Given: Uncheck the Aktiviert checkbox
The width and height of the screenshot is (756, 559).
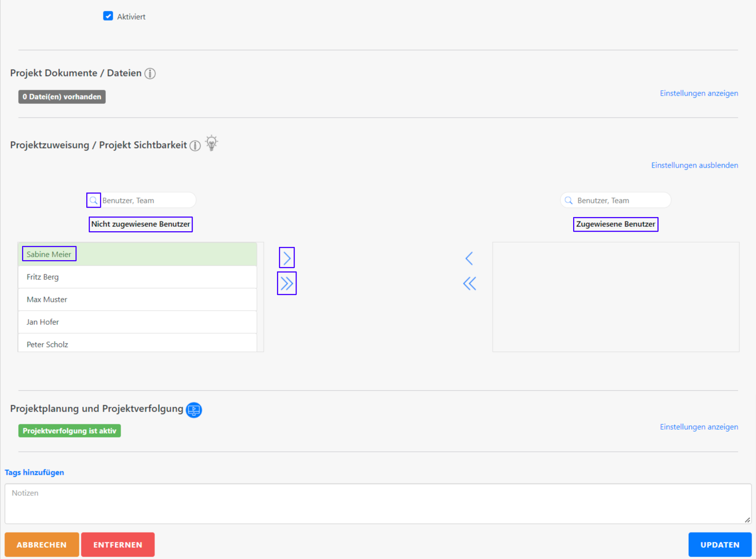Looking at the screenshot, I should 108,16.
